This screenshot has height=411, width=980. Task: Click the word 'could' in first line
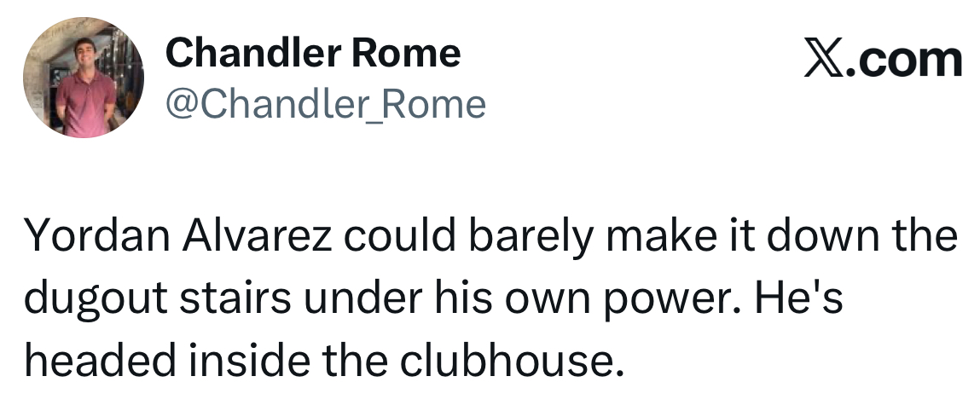point(401,237)
